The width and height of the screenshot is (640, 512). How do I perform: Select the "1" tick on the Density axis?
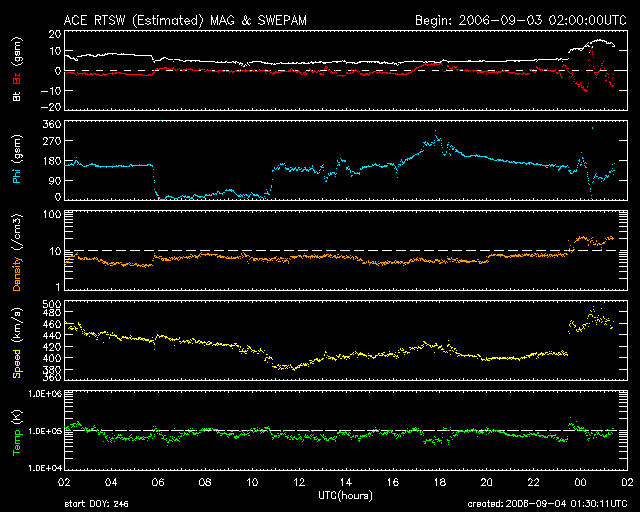[x=58, y=287]
